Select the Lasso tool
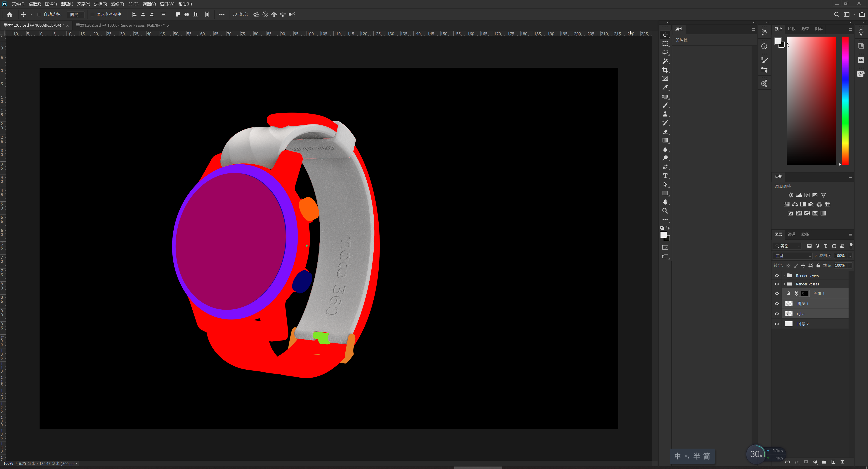 click(665, 53)
